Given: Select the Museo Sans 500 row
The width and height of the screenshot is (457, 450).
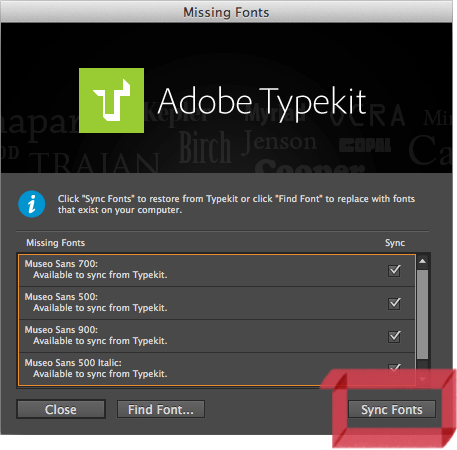Looking at the screenshot, I should point(217,303).
